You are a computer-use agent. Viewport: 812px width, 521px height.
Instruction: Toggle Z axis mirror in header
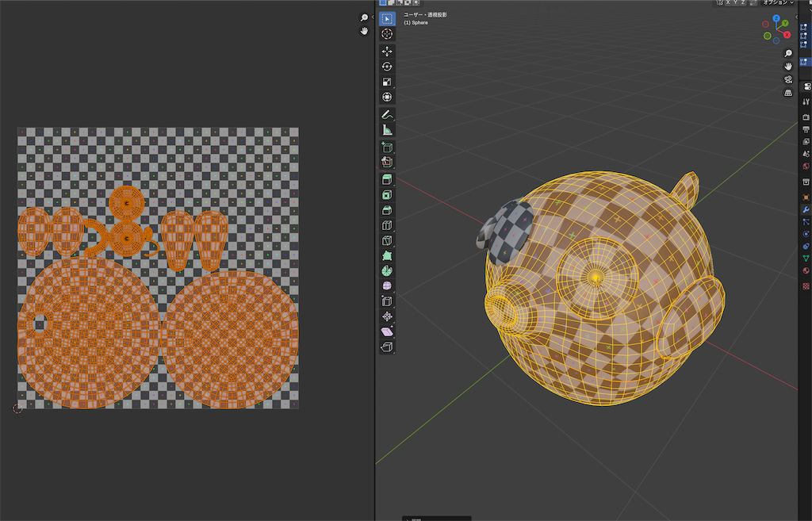tap(742, 2)
